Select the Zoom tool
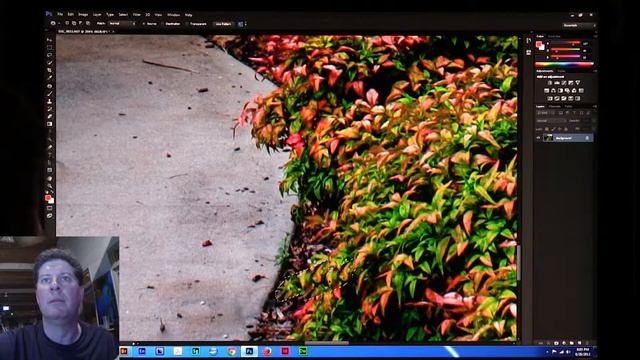Image resolution: width=640 pixels, height=360 pixels. [x=50, y=186]
